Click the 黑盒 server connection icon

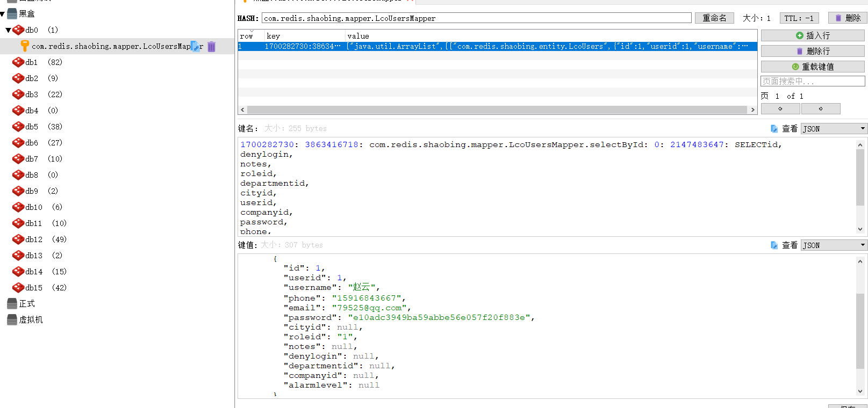coord(12,14)
